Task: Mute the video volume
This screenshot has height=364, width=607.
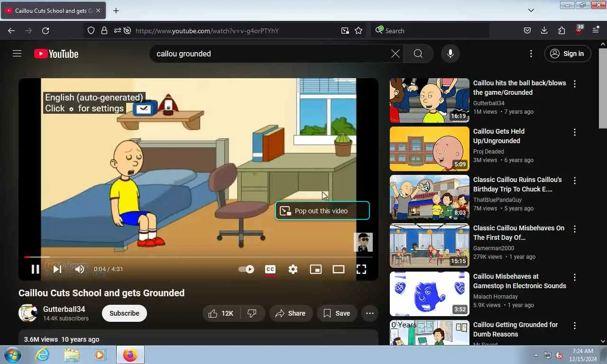Action: coord(80,269)
